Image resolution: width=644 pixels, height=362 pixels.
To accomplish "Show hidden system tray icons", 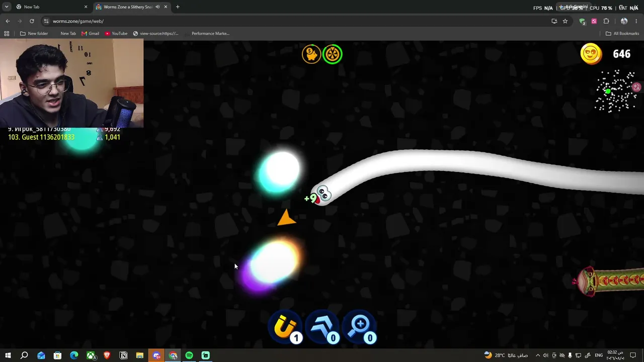I will (x=538, y=355).
